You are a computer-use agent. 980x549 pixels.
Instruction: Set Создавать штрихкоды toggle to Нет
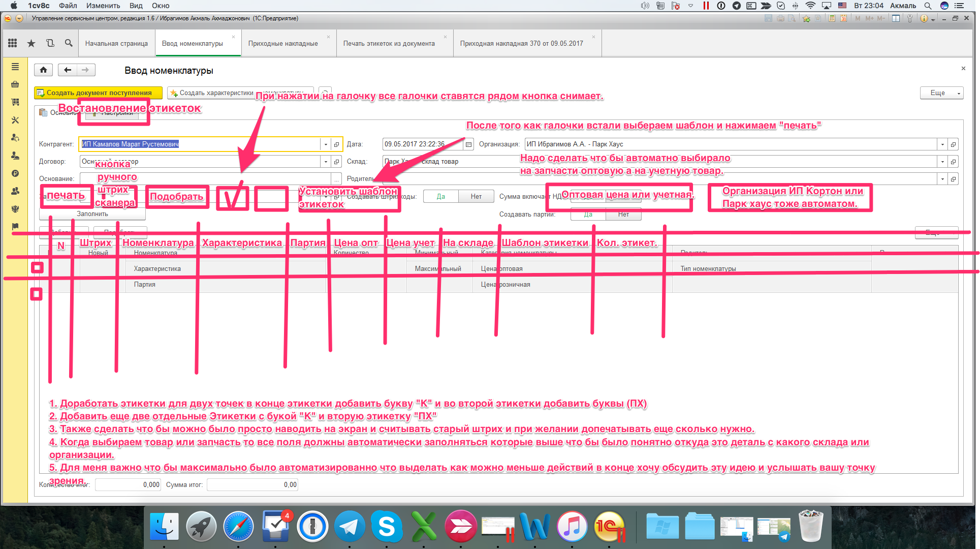click(x=476, y=196)
